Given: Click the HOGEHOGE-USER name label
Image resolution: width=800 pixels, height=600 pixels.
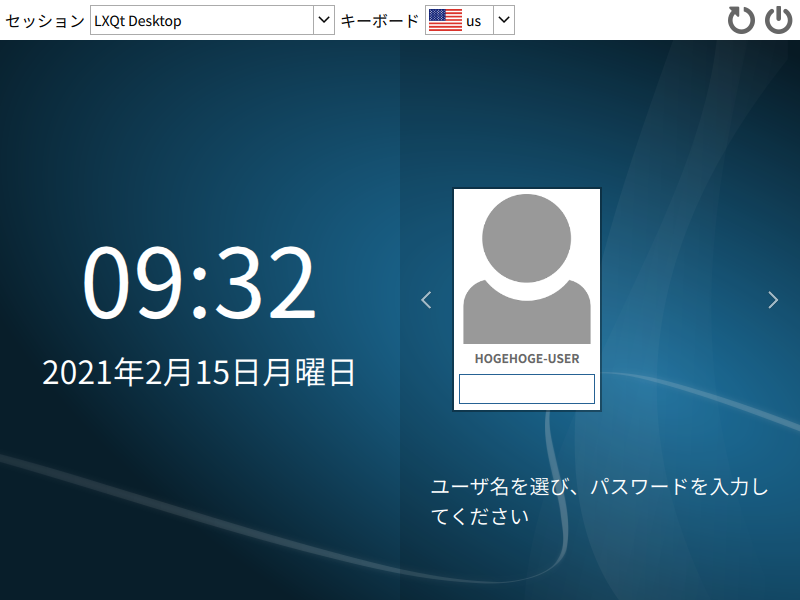Looking at the screenshot, I should [x=527, y=359].
